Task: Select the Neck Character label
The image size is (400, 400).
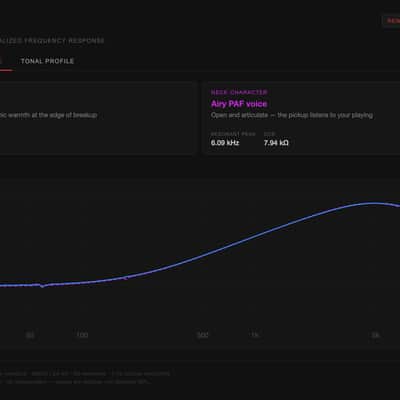Action: coord(239,92)
